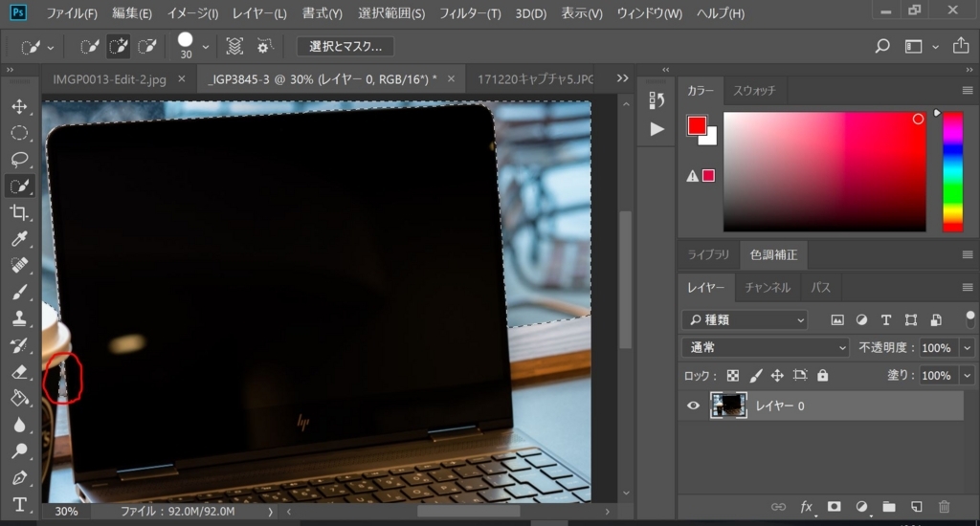Image resolution: width=980 pixels, height=526 pixels.
Task: Open layer filter 種類 dropdown
Action: click(x=745, y=319)
